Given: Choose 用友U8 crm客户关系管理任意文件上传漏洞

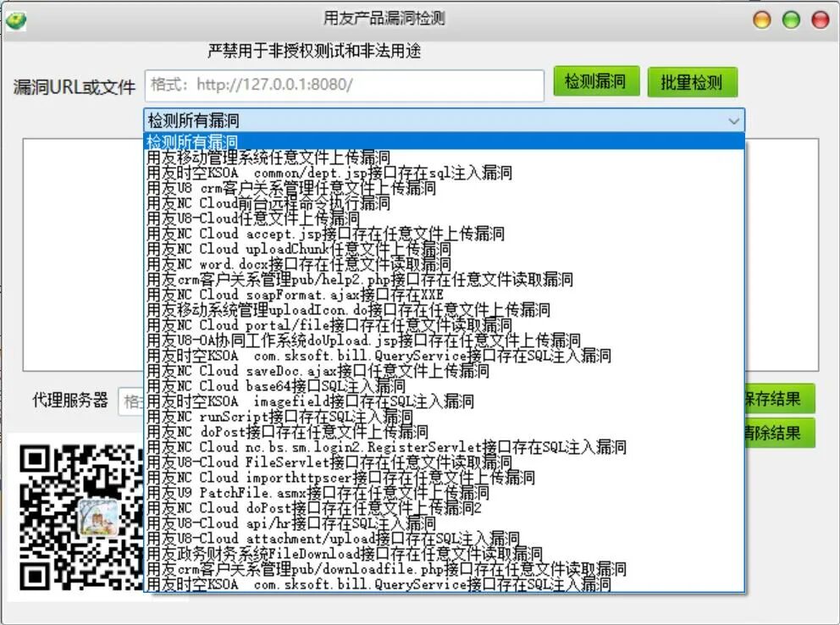Looking at the screenshot, I should [x=444, y=188].
